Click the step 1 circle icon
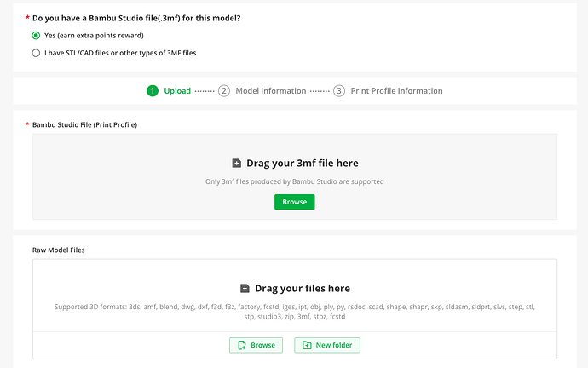The image size is (588, 368). [x=153, y=90]
